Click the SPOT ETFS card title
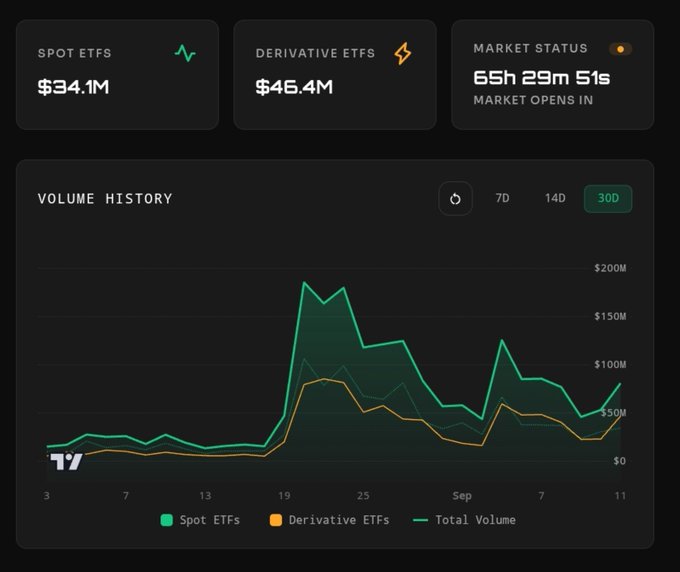The image size is (680, 572). click(75, 53)
